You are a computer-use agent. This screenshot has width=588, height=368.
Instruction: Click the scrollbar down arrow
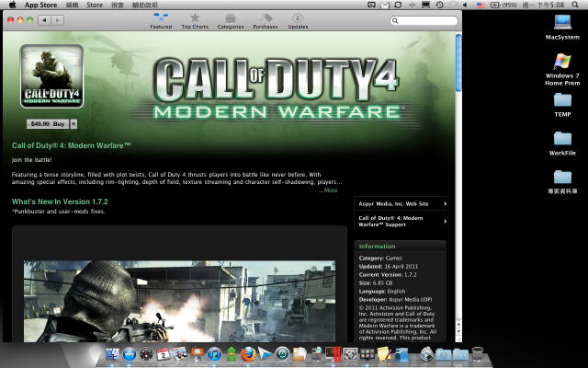pos(458,332)
